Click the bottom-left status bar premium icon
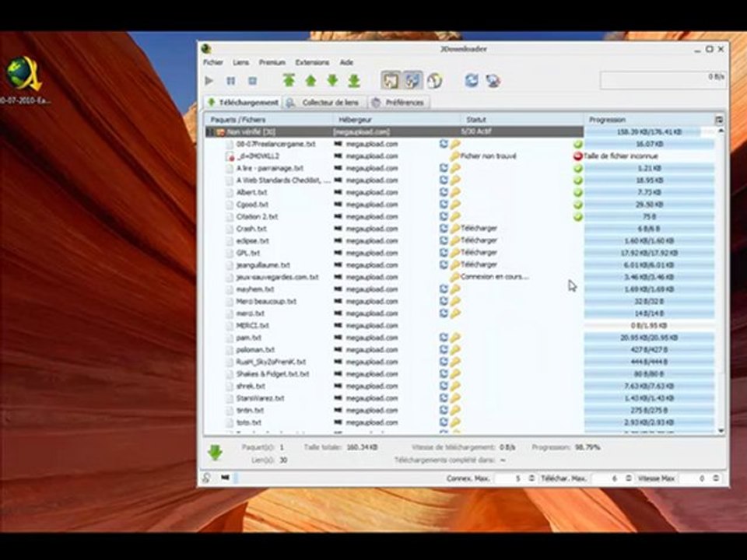The image size is (747, 560). (207, 478)
